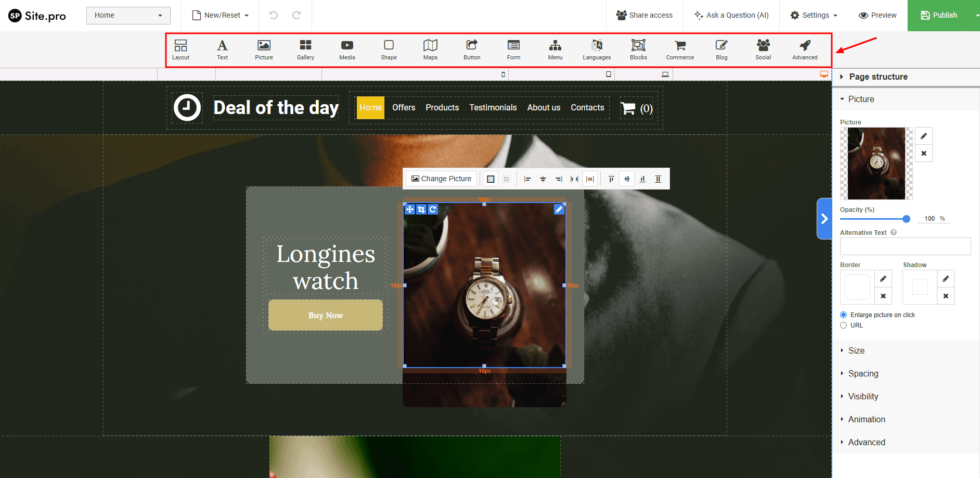Add a Picture element from toolbar

pos(264,50)
